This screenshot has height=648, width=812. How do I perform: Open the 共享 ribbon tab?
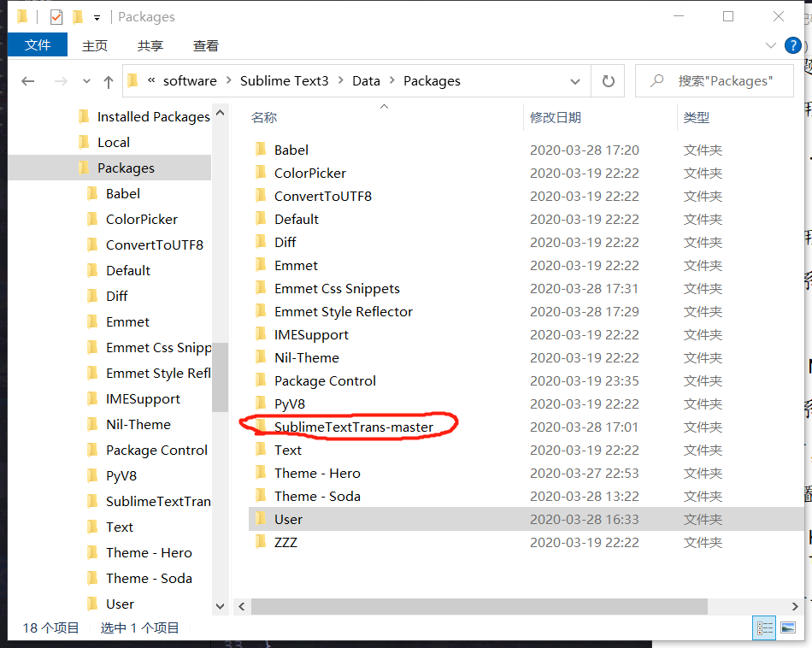click(150, 45)
